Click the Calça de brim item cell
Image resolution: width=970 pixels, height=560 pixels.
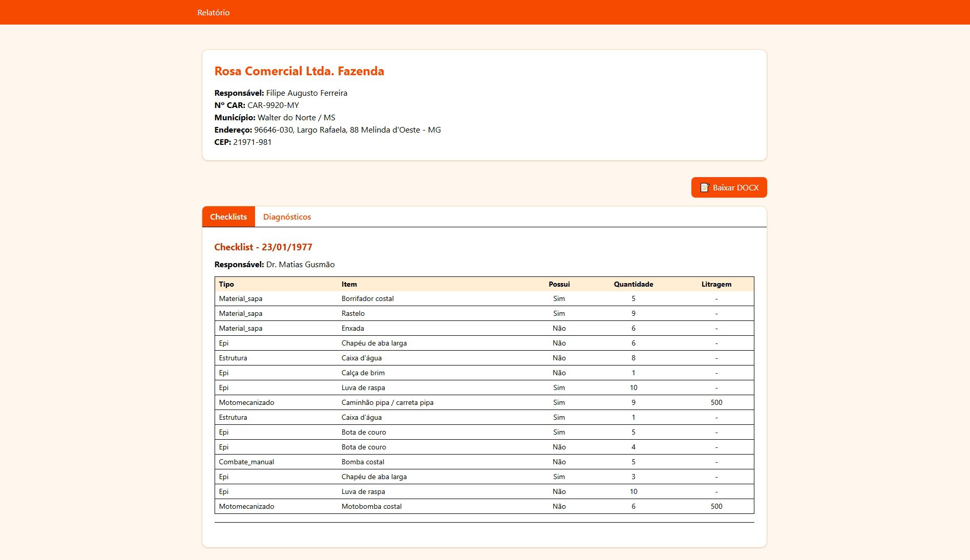(363, 373)
